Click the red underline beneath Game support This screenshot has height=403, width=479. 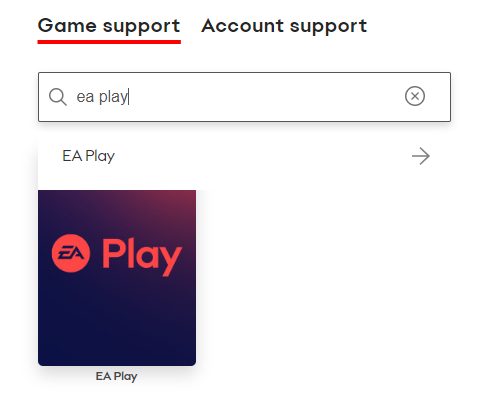click(109, 42)
